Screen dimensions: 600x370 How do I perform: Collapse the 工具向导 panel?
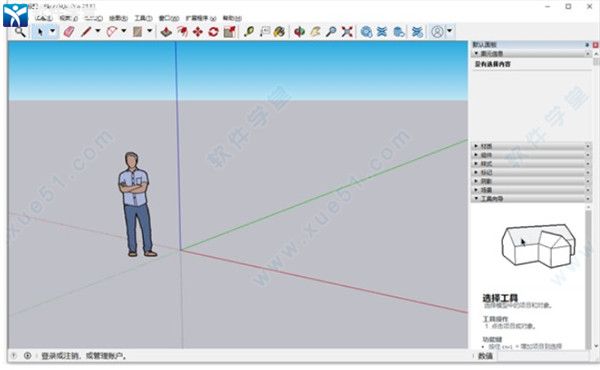coord(531,199)
